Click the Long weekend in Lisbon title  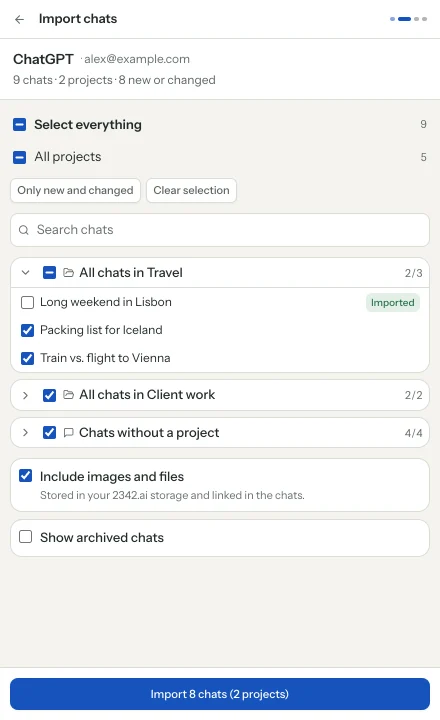(x=106, y=302)
